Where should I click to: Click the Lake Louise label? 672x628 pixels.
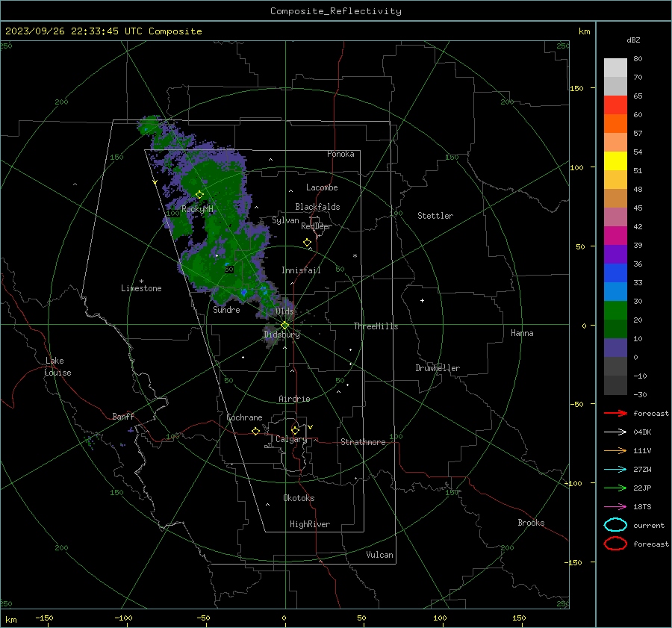[57, 367]
